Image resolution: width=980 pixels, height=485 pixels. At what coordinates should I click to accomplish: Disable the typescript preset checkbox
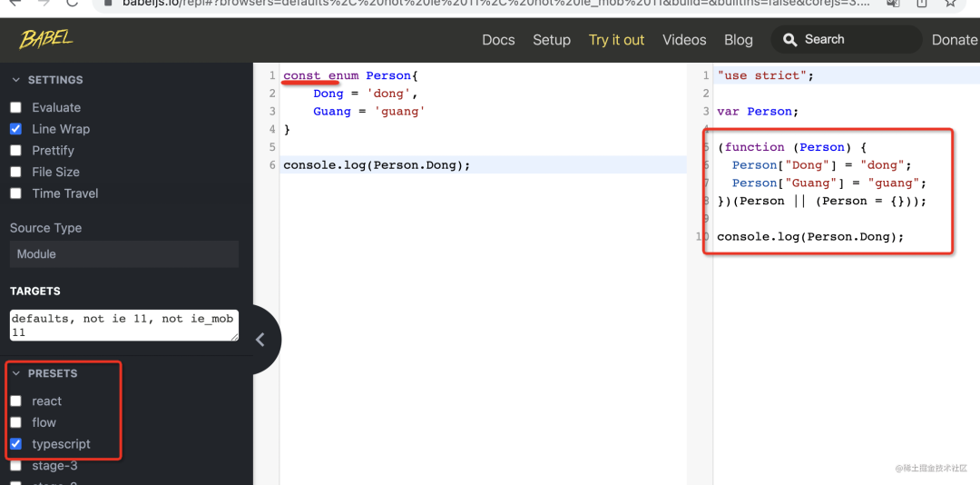pyautogui.click(x=15, y=444)
